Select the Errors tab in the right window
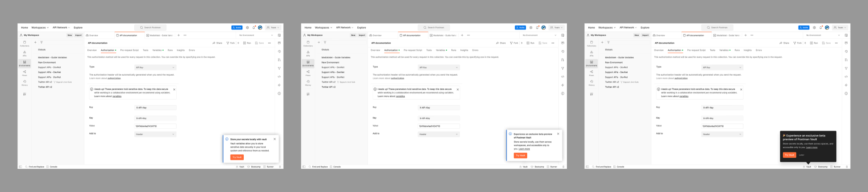Screen dimensions: 868x192 pyautogui.click(x=759, y=50)
